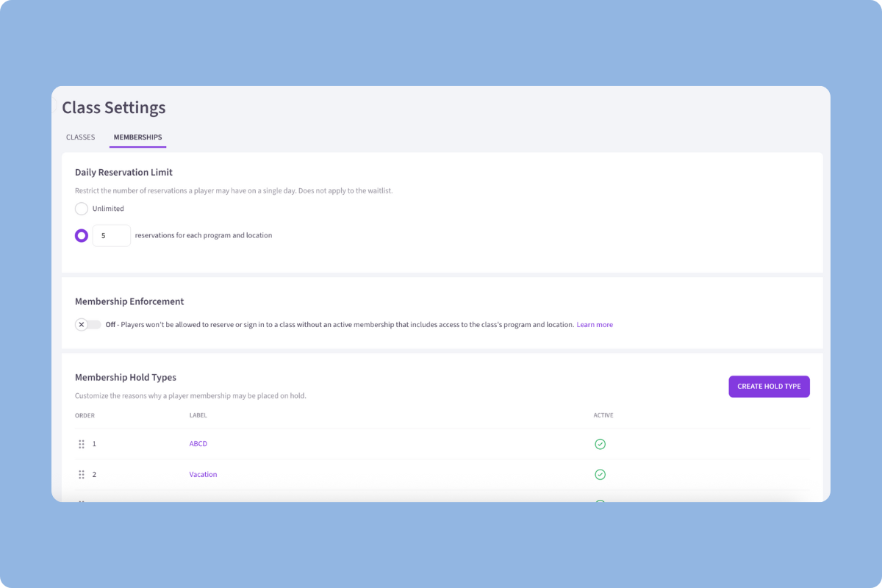
Task: Switch to the CLASSES tab
Action: tap(80, 137)
